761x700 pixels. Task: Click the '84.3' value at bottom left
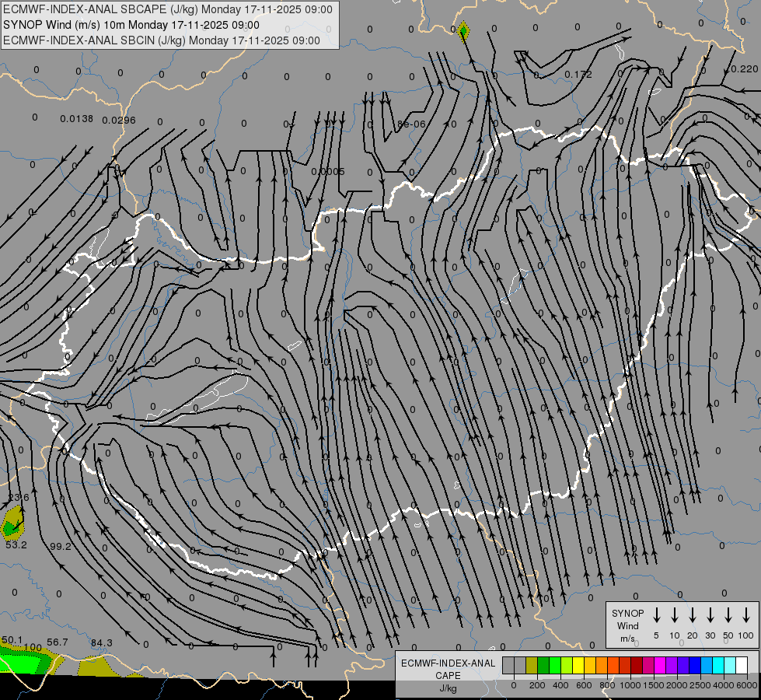tap(101, 643)
